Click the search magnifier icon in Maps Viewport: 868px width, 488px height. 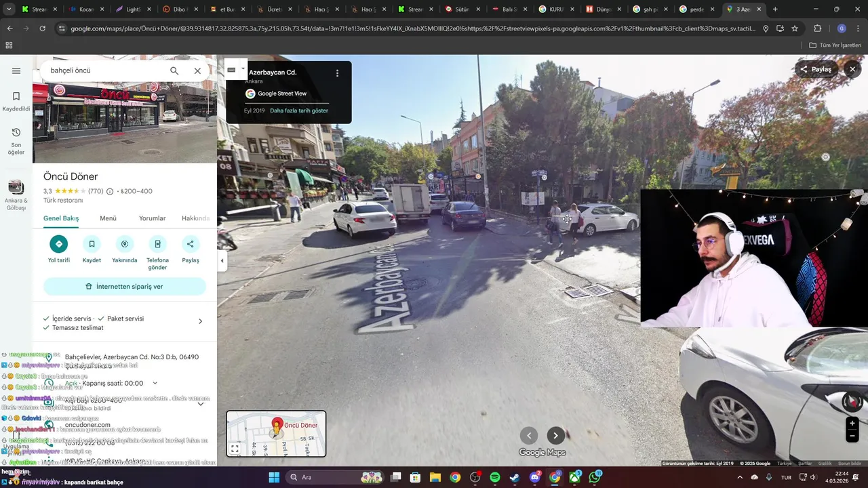174,70
